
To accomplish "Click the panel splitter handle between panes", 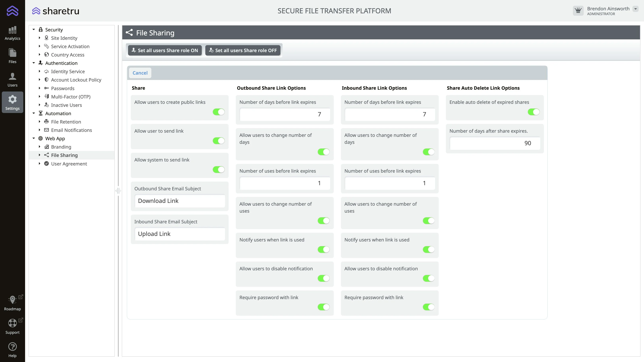I will click(x=118, y=191).
